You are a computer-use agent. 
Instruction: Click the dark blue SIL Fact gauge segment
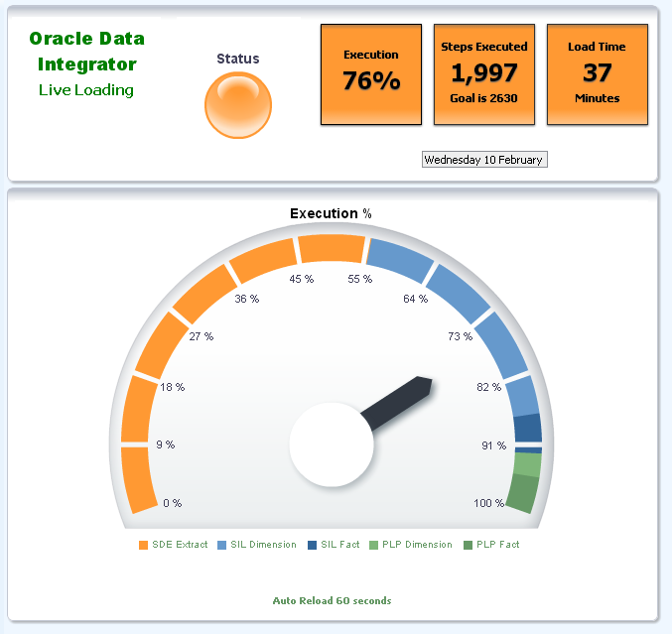[528, 428]
